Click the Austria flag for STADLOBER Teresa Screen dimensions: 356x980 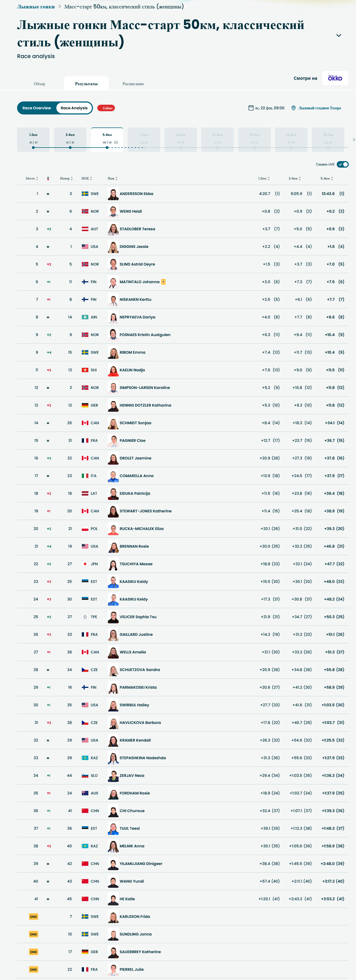tap(85, 229)
